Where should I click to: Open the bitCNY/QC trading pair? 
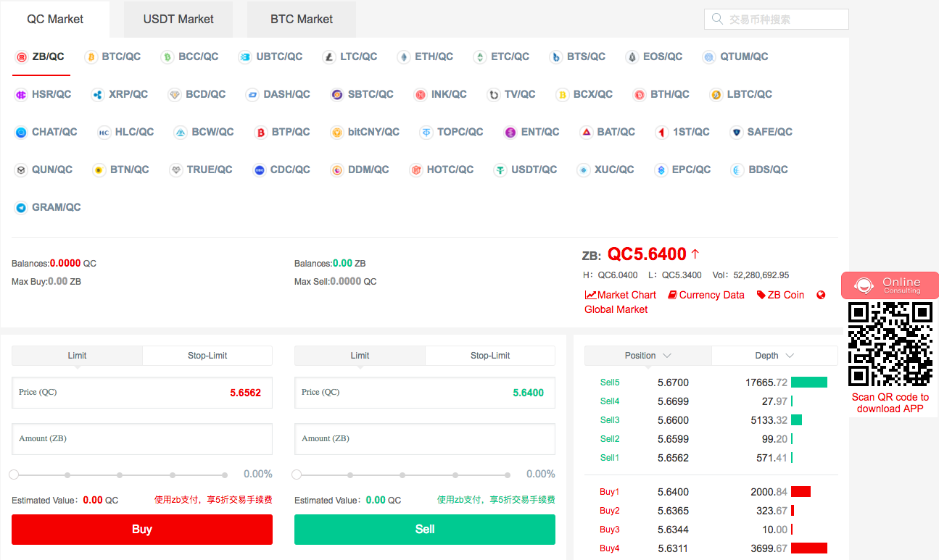click(x=365, y=132)
